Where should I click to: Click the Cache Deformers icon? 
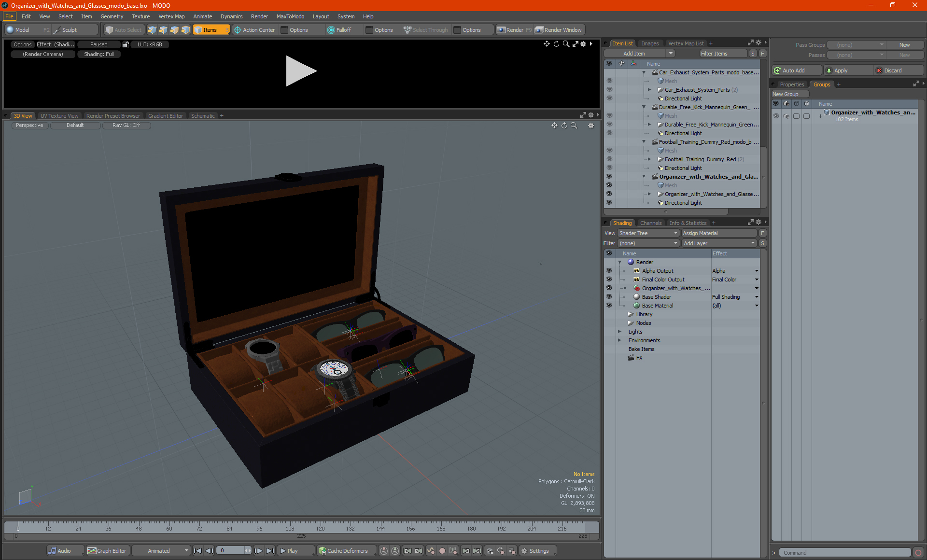click(x=322, y=551)
